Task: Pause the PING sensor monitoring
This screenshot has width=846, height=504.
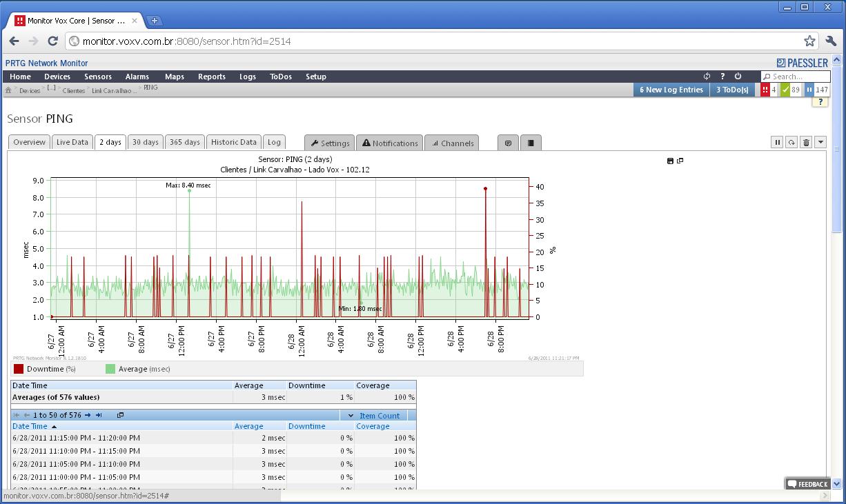Action: pos(777,143)
